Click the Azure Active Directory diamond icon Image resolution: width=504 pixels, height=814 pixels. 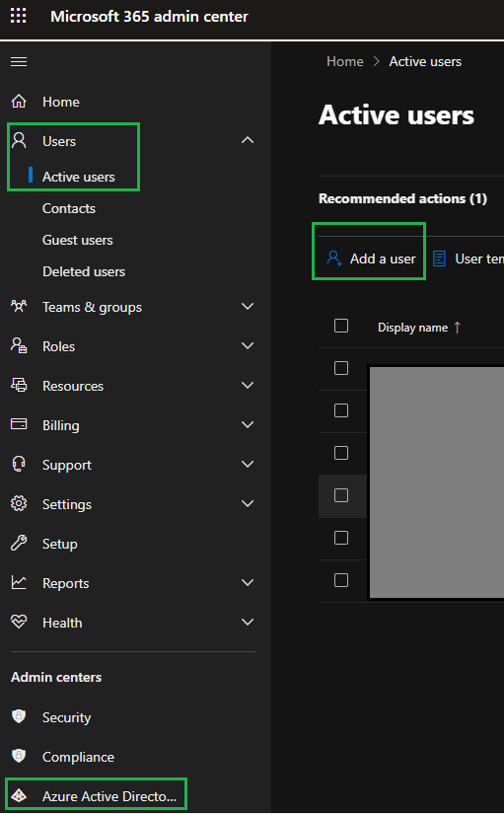pyautogui.click(x=19, y=795)
